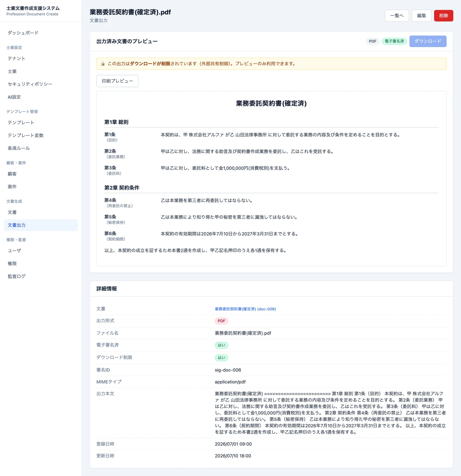Click the PDF badge in the preview header

(x=372, y=42)
